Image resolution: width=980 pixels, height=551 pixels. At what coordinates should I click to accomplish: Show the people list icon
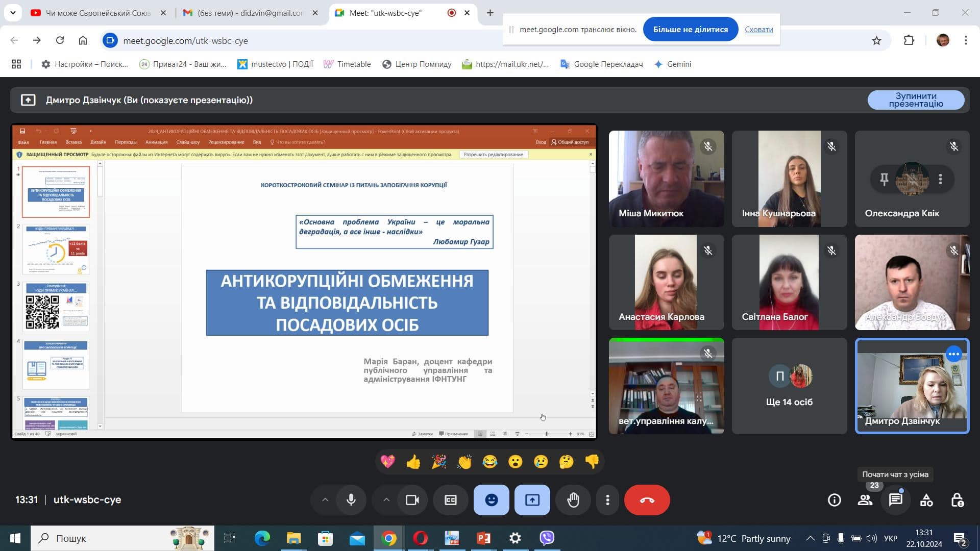(865, 500)
